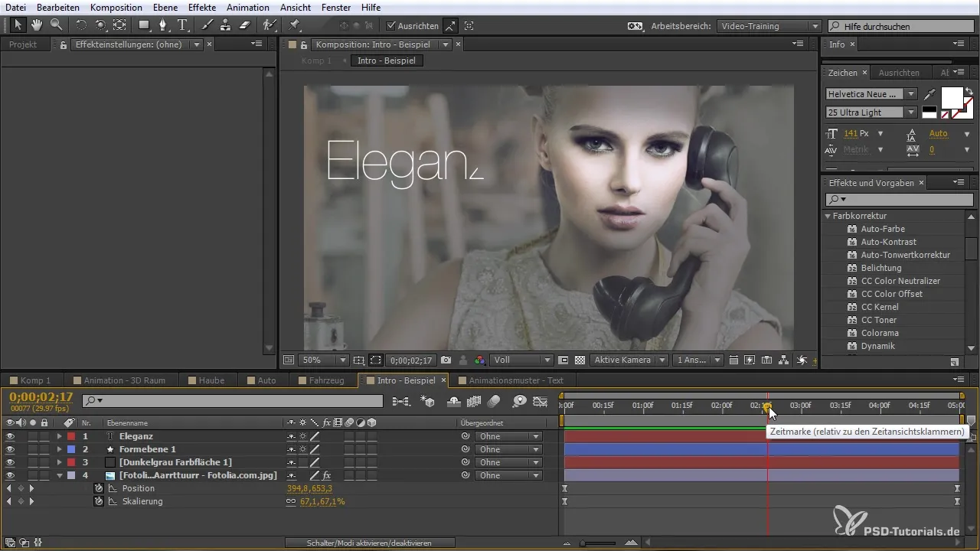Hide the Formebene 1 layer

[10, 449]
